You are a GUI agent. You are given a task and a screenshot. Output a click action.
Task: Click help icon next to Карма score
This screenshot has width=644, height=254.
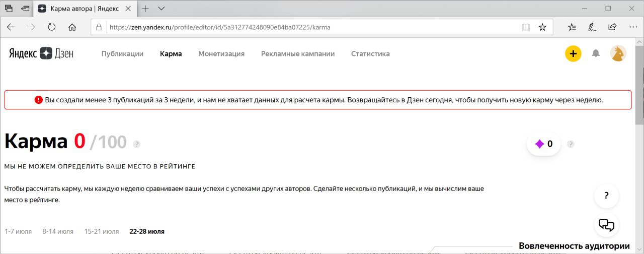pyautogui.click(x=136, y=144)
